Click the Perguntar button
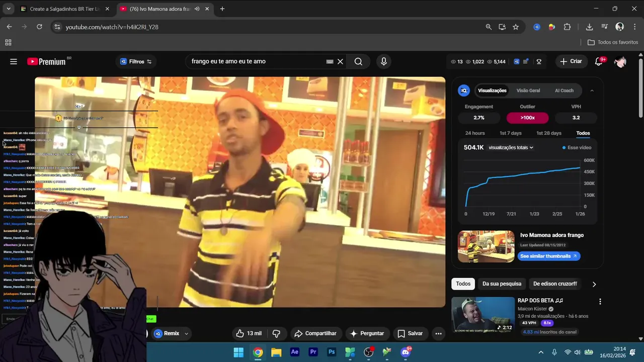The height and width of the screenshot is (362, 644). coord(367,333)
